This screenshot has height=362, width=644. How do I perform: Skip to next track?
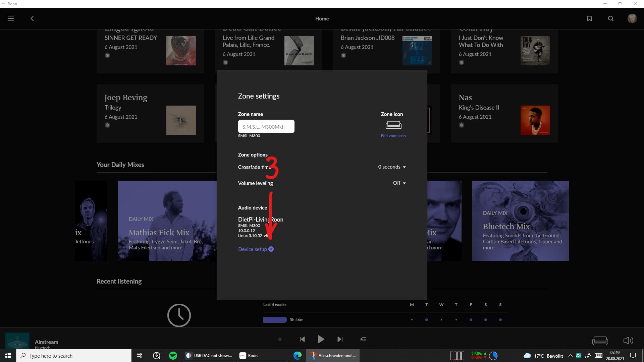[340, 339]
